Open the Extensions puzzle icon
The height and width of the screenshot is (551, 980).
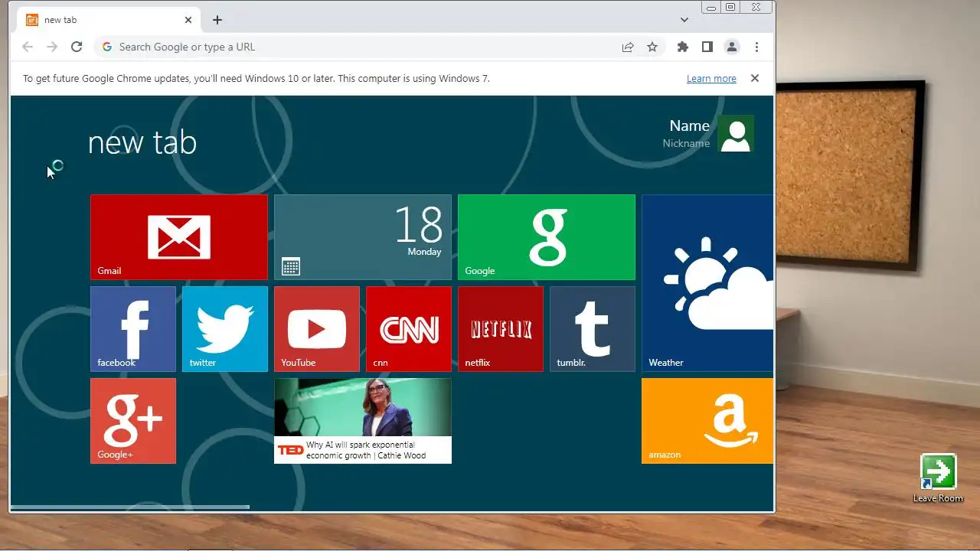tap(683, 47)
